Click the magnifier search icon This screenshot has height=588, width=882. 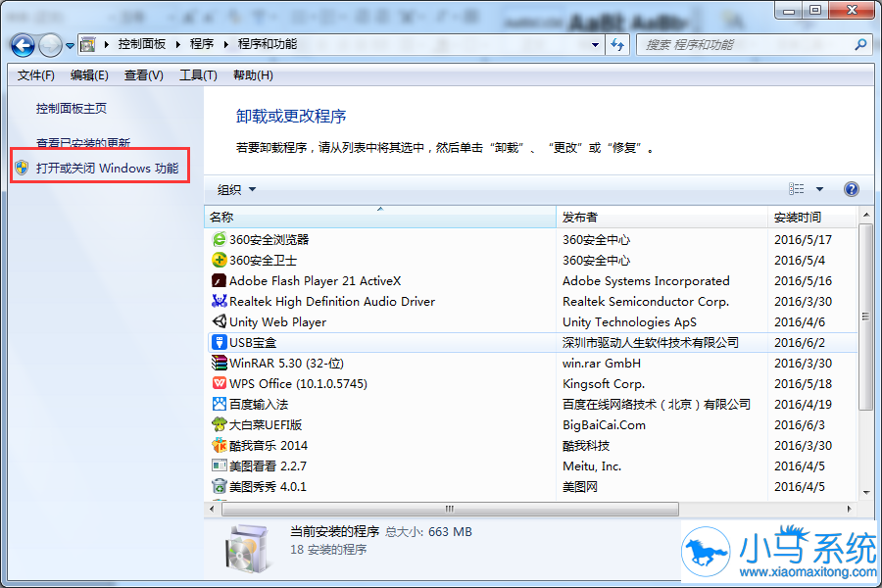pyautogui.click(x=860, y=44)
